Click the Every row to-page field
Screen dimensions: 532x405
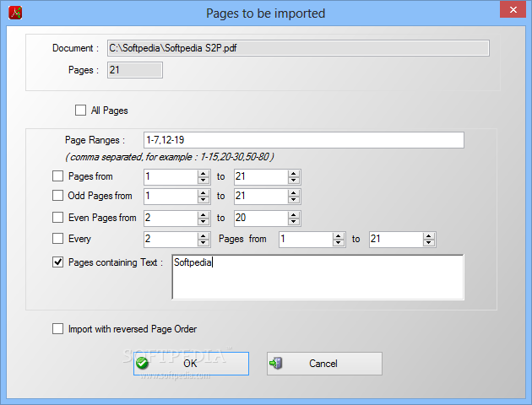click(396, 240)
